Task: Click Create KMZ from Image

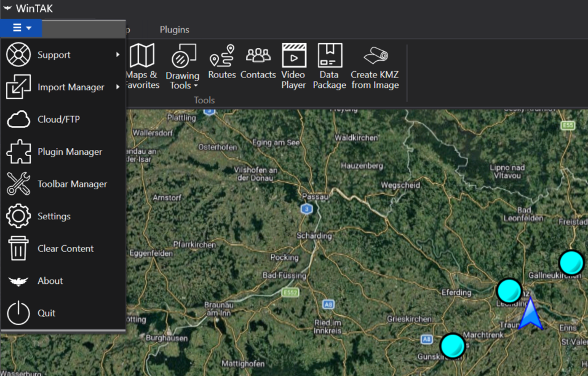Action: click(x=375, y=66)
